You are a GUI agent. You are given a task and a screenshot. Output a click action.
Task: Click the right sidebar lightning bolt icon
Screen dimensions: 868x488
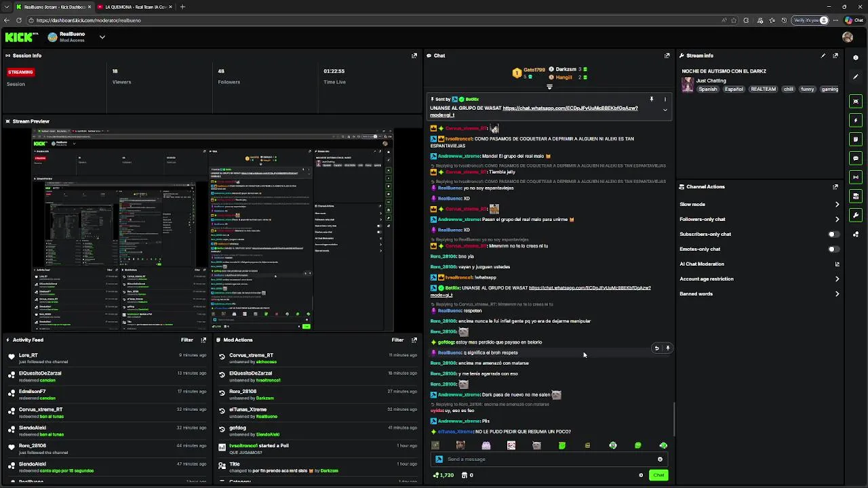856,120
